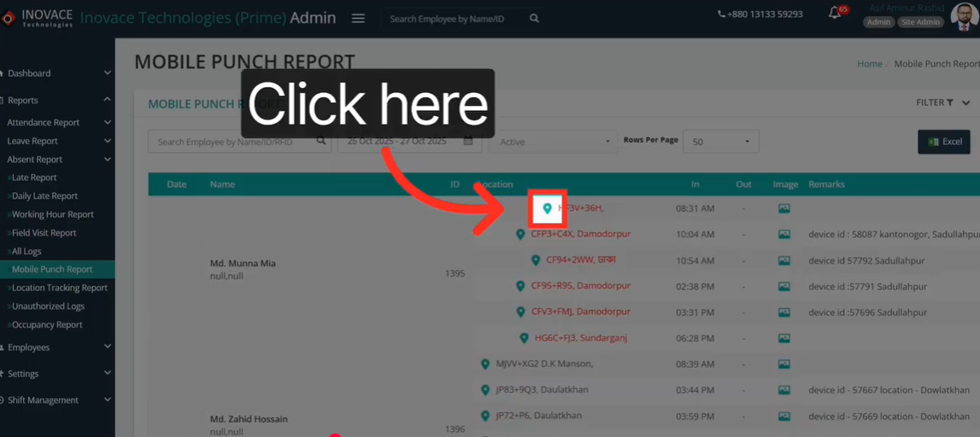This screenshot has height=437, width=980.
Task: Open Location Tracking Report in sidebar
Action: click(x=59, y=288)
